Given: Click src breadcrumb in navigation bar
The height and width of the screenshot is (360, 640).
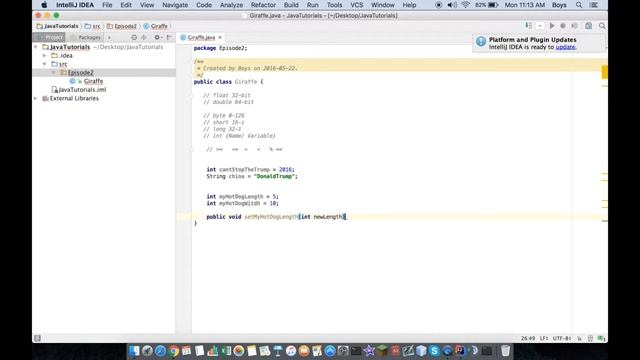Looking at the screenshot, I should (x=92, y=26).
